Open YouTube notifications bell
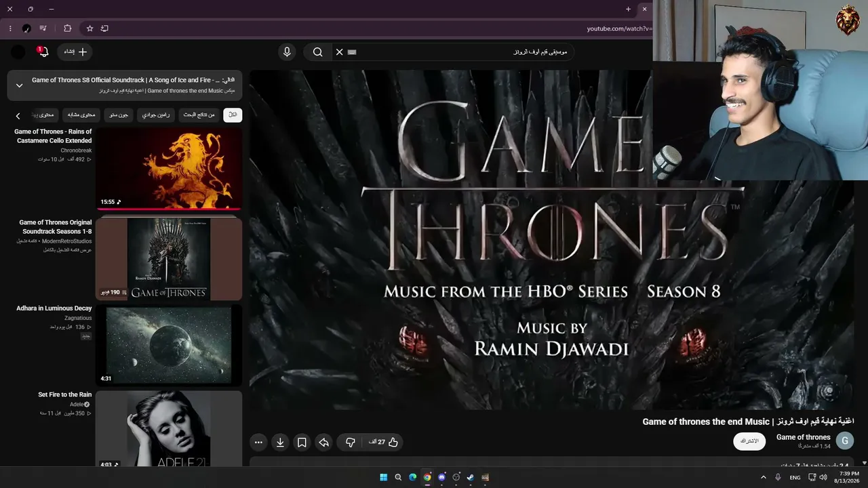Screen dimensions: 868x488 pyautogui.click(x=43, y=52)
